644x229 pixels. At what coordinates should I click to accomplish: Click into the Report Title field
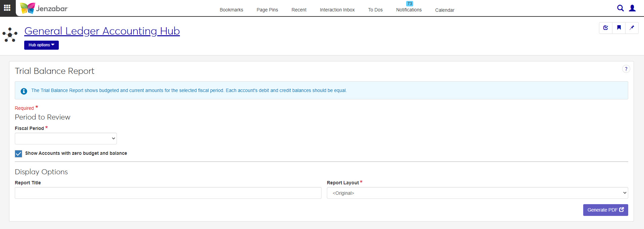point(168,193)
